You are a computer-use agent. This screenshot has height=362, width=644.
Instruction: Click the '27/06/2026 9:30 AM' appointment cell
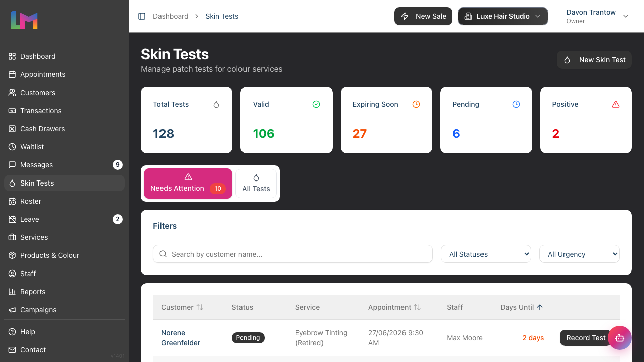coord(395,338)
